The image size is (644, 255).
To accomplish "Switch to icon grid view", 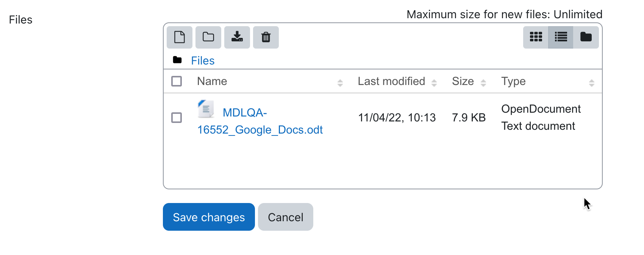I will click(x=536, y=37).
